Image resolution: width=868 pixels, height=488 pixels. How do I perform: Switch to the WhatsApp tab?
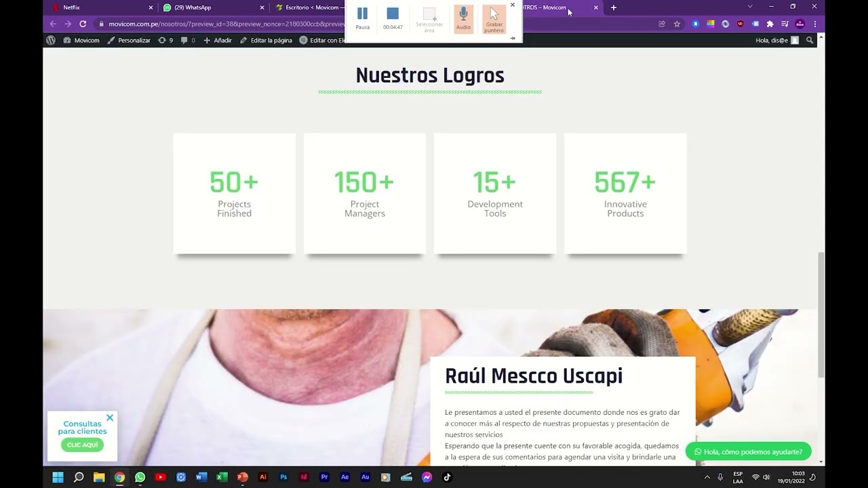pyautogui.click(x=214, y=7)
